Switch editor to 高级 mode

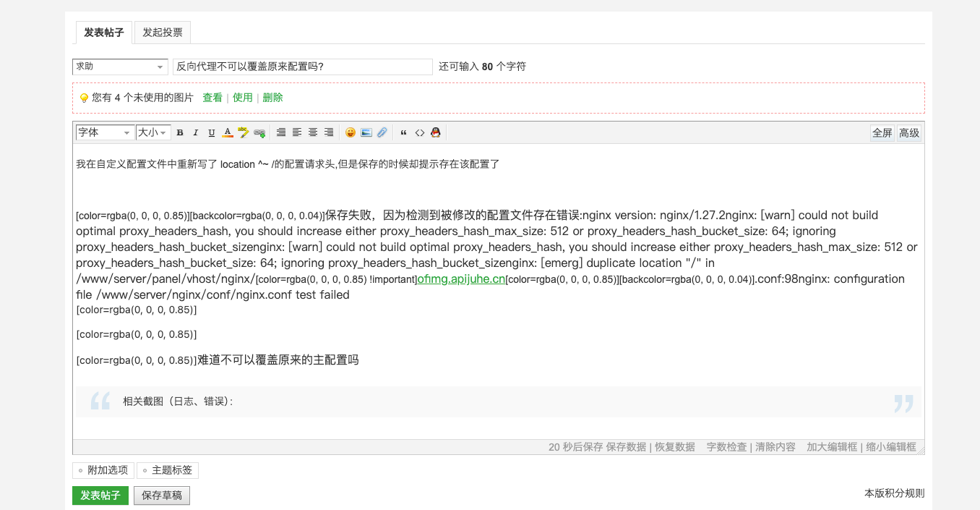909,132
